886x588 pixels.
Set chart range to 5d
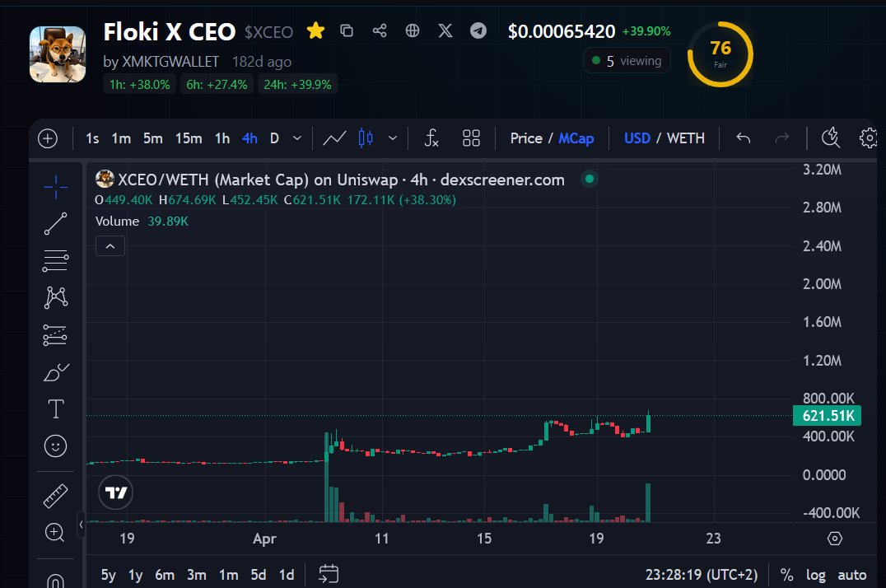259,575
